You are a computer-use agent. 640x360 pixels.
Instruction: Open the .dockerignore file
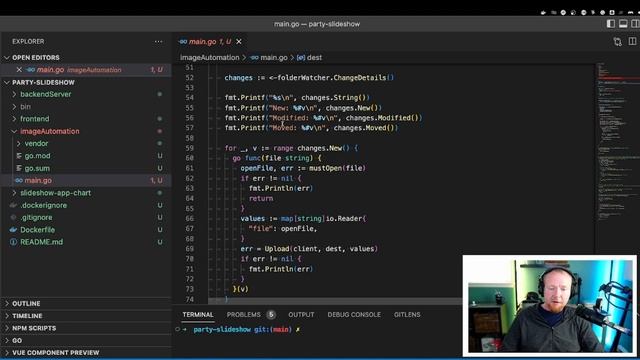44,205
